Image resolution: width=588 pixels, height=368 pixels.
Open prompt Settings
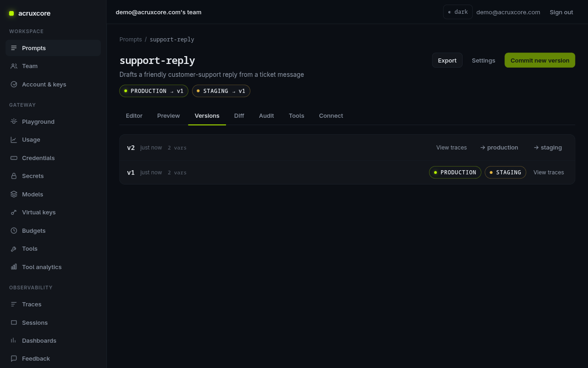[x=484, y=60]
